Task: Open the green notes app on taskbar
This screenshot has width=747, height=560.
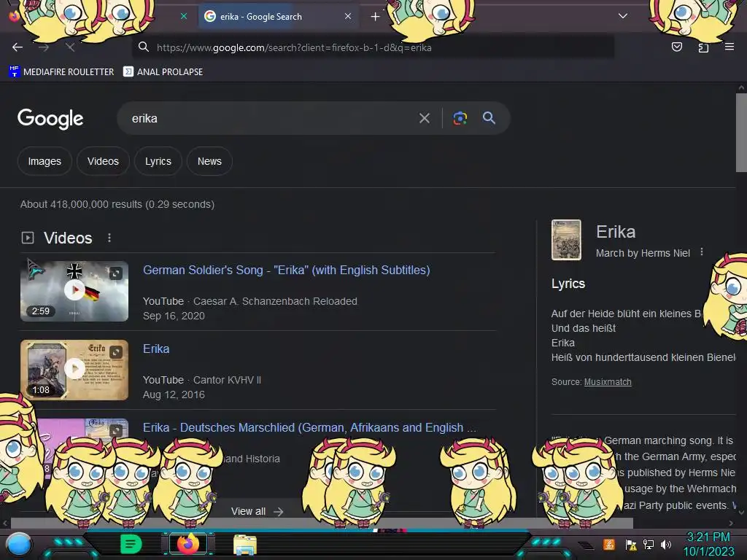Action: coord(131,544)
